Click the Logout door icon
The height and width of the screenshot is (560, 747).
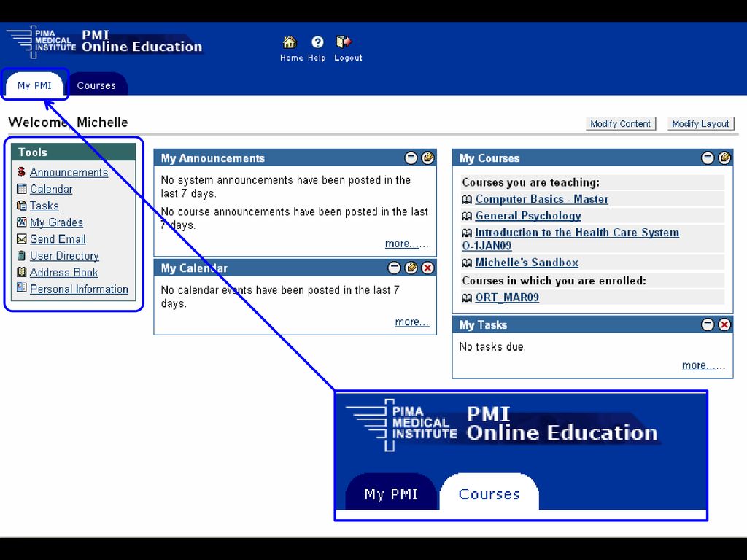[x=344, y=42]
